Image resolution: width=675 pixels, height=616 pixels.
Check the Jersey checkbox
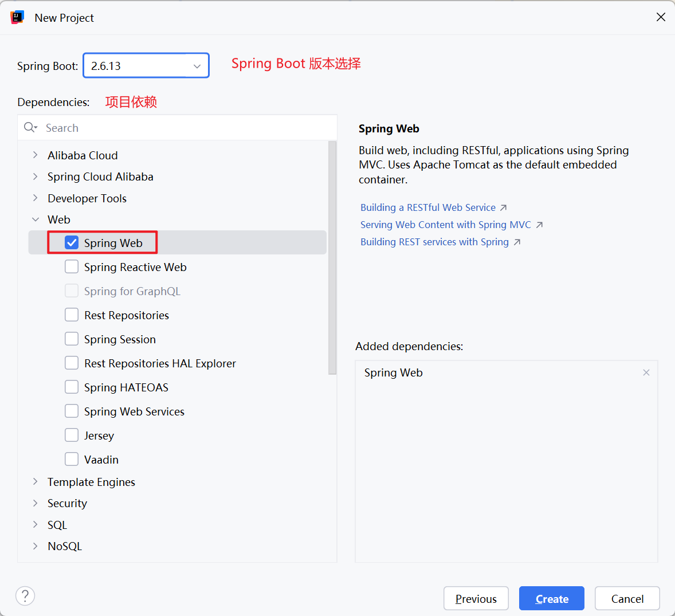(x=72, y=435)
